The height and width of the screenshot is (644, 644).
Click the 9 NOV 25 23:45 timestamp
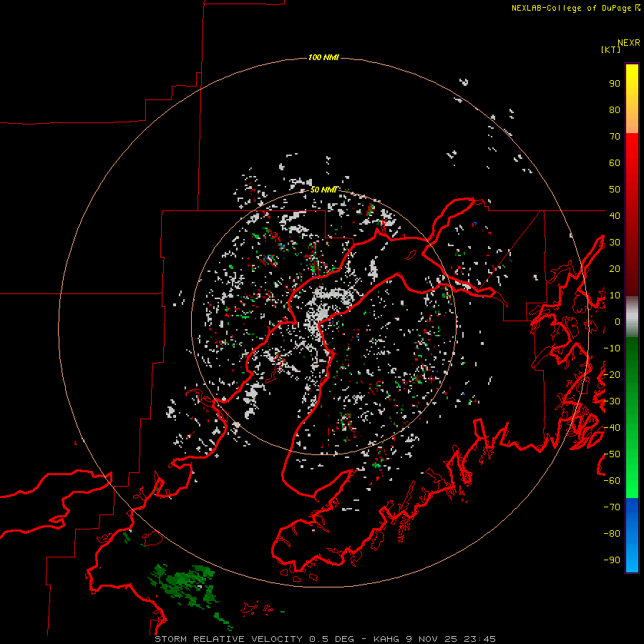(x=452, y=639)
